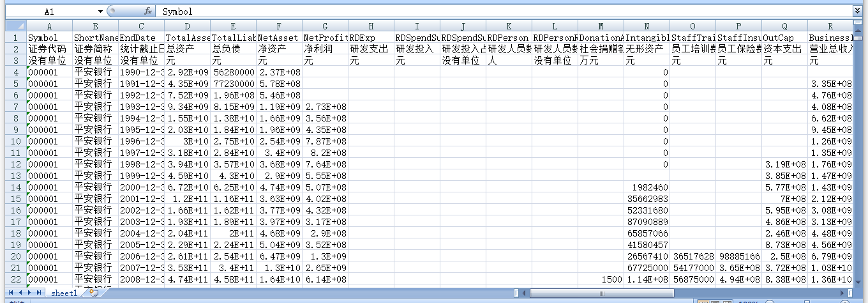
Task: Select column header D
Action: pos(187,26)
